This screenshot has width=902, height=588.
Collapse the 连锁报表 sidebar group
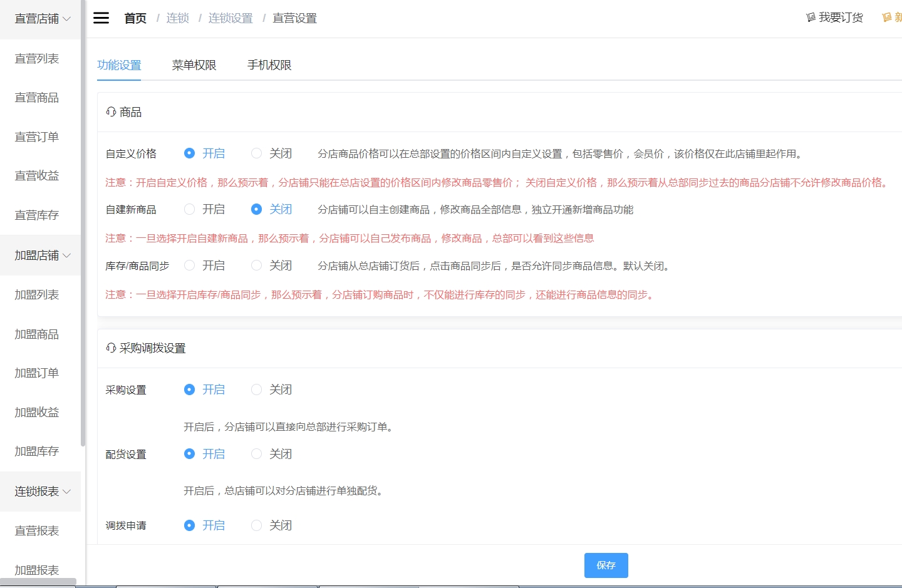pos(40,492)
